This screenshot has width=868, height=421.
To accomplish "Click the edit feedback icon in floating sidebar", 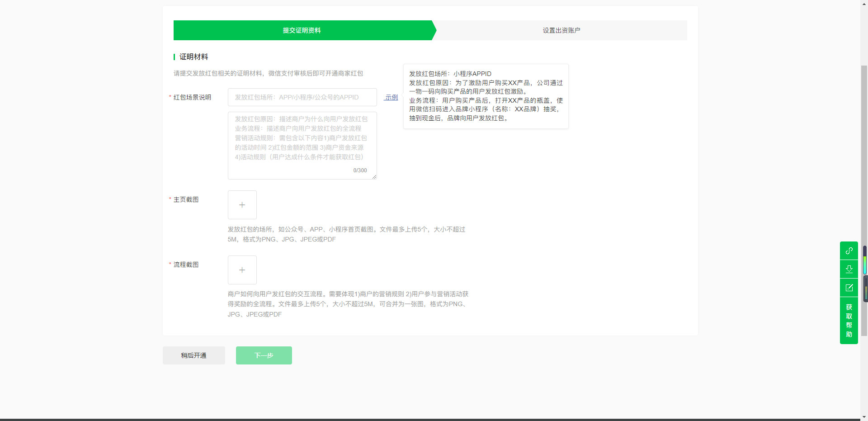I will (x=849, y=288).
